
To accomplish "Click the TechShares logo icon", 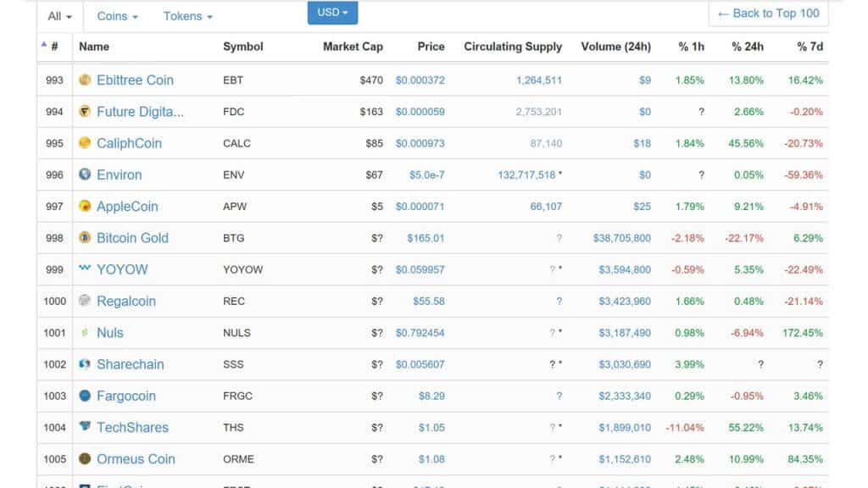I will coord(85,426).
